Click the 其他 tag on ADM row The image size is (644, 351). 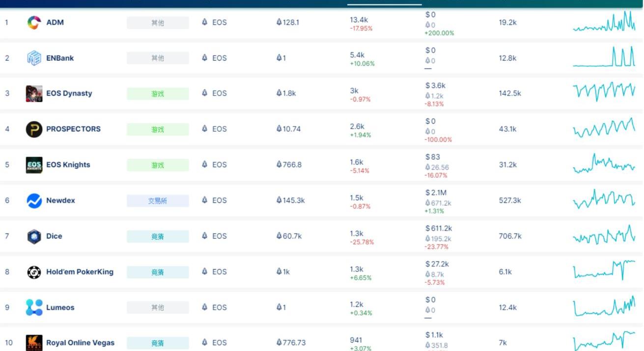pos(158,23)
